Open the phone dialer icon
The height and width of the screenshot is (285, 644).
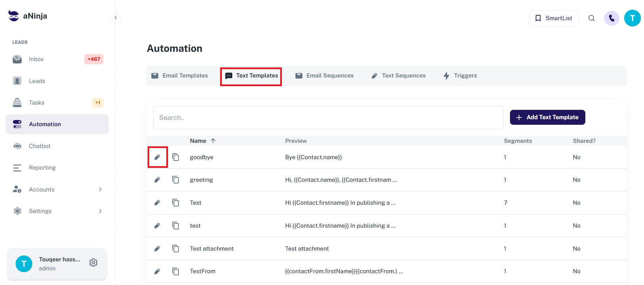coord(611,18)
